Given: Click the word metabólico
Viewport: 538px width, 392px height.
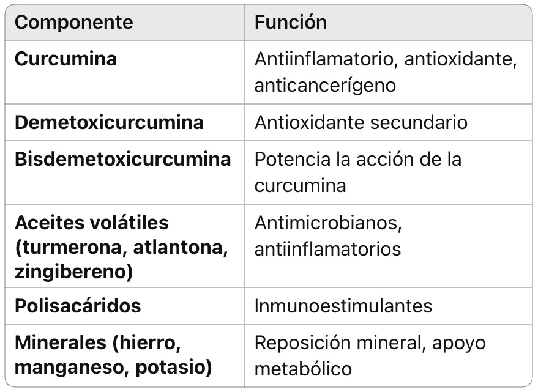Looking at the screenshot, I should point(303,369).
